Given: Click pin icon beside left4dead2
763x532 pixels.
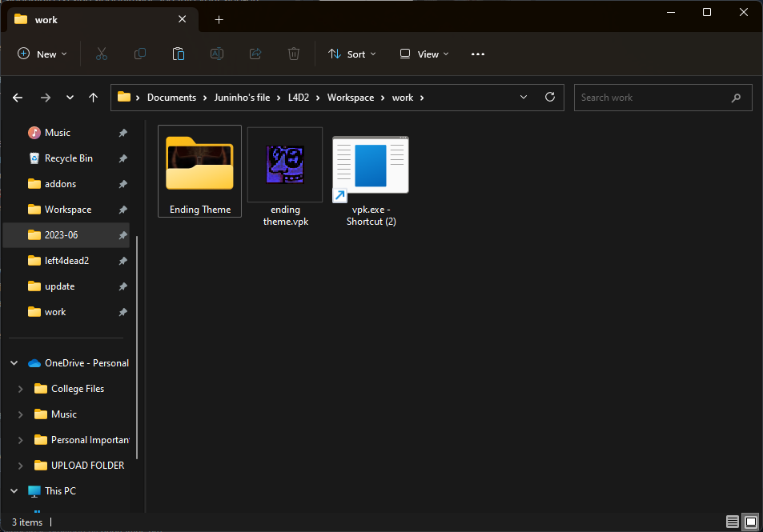Looking at the screenshot, I should (x=123, y=261).
